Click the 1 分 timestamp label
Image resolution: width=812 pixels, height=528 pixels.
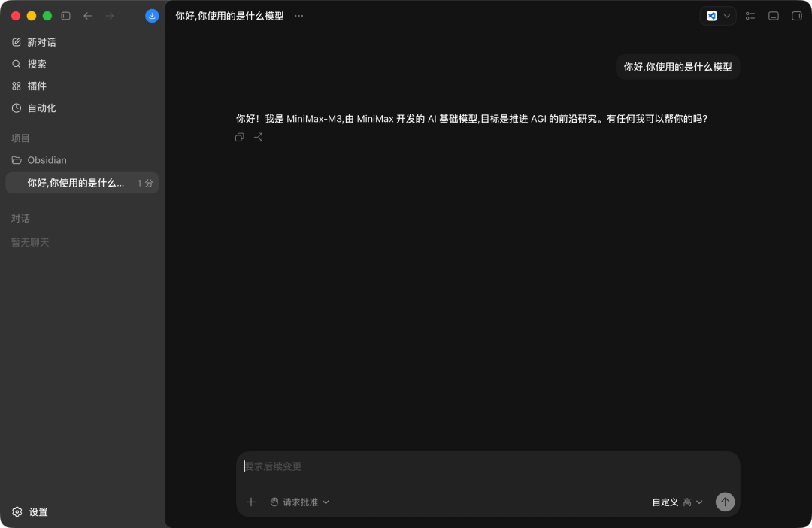click(145, 183)
